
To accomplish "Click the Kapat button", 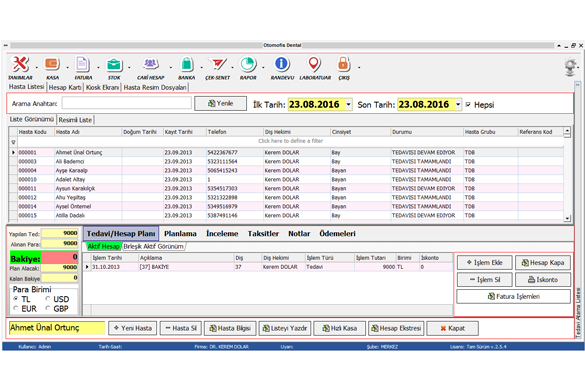I will pyautogui.click(x=453, y=328).
